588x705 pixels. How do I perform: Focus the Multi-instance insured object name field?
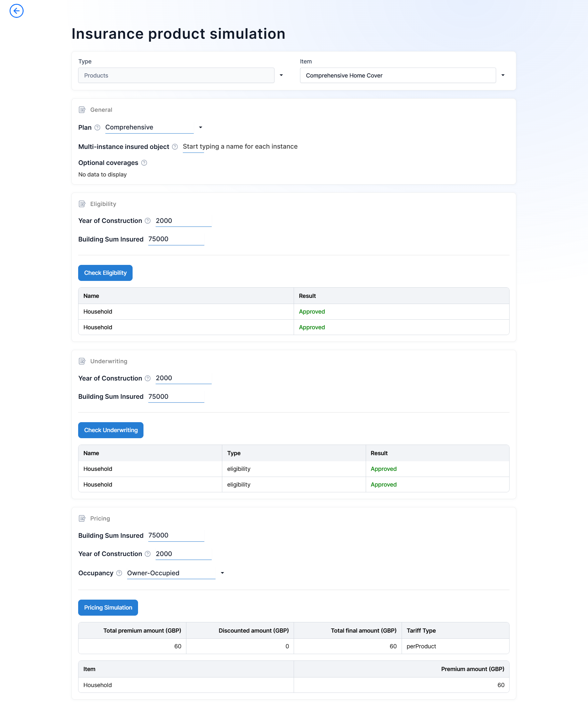click(240, 147)
